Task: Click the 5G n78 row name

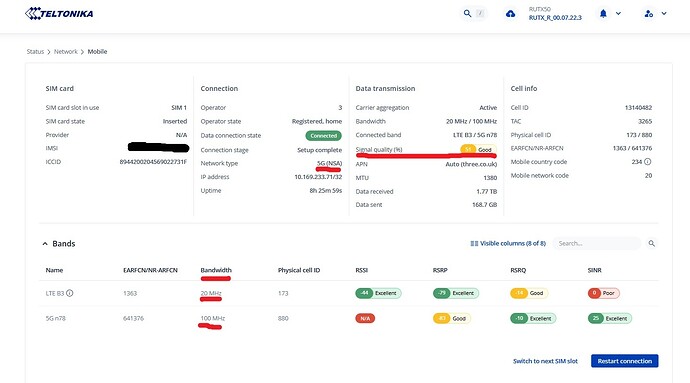Action: [55, 318]
